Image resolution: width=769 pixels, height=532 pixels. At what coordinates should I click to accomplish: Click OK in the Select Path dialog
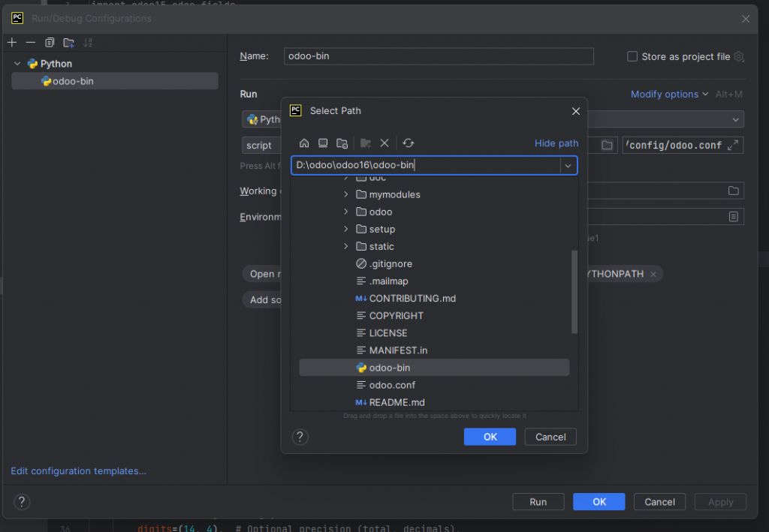pos(490,437)
